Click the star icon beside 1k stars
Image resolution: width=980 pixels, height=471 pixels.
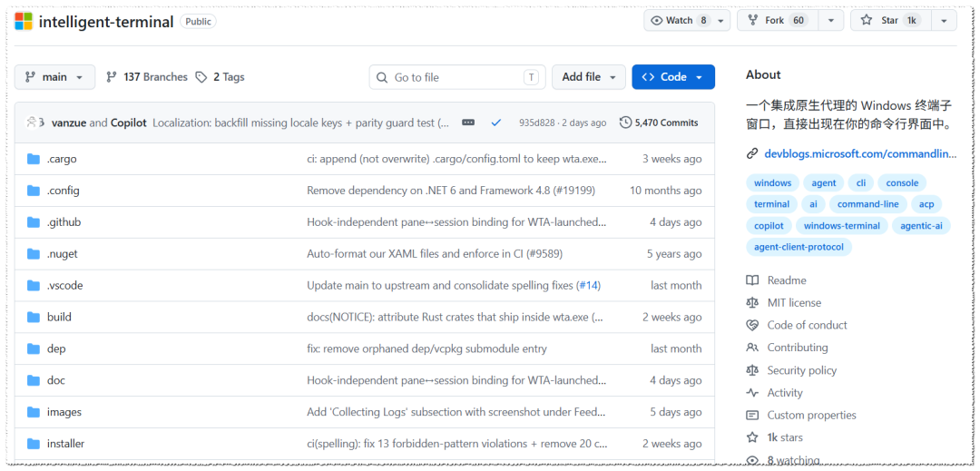click(x=752, y=437)
